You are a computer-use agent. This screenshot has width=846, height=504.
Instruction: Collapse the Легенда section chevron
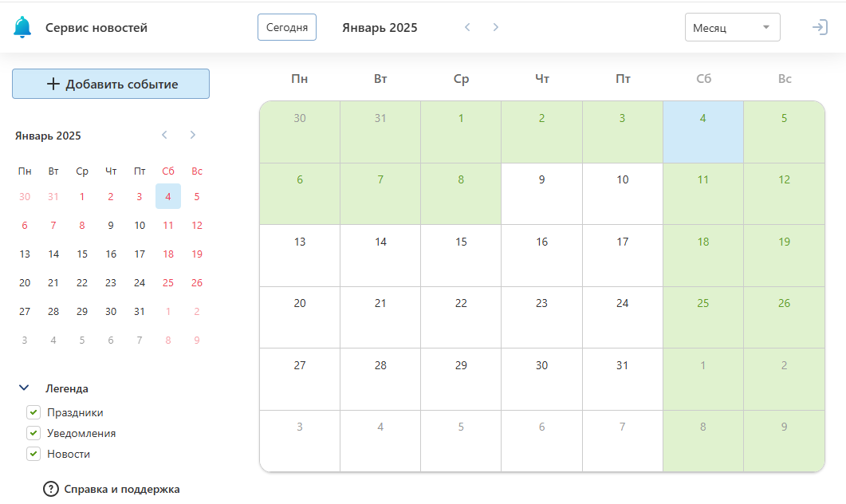pyautogui.click(x=24, y=388)
